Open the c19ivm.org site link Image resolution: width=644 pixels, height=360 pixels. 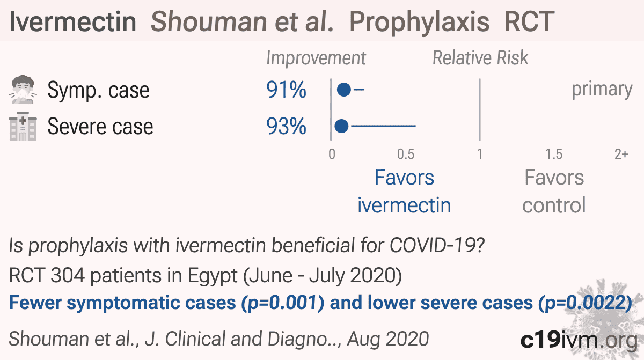pos(579,339)
